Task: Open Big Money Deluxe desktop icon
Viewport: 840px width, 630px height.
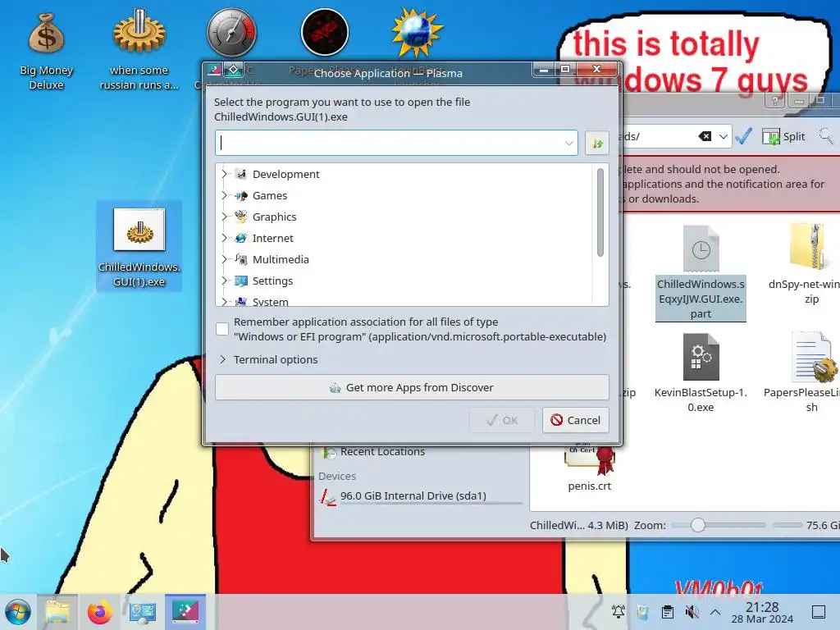Action: point(46,52)
